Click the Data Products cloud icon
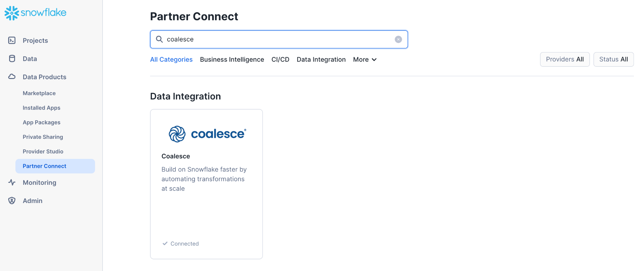 pyautogui.click(x=12, y=76)
